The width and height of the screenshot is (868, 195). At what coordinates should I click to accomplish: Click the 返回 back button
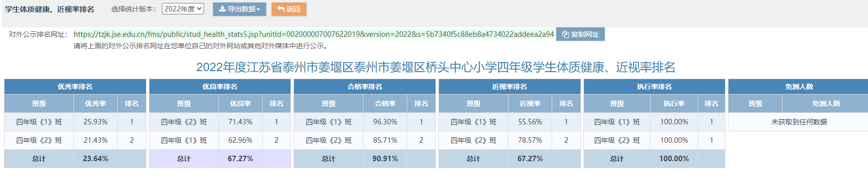[x=289, y=9]
